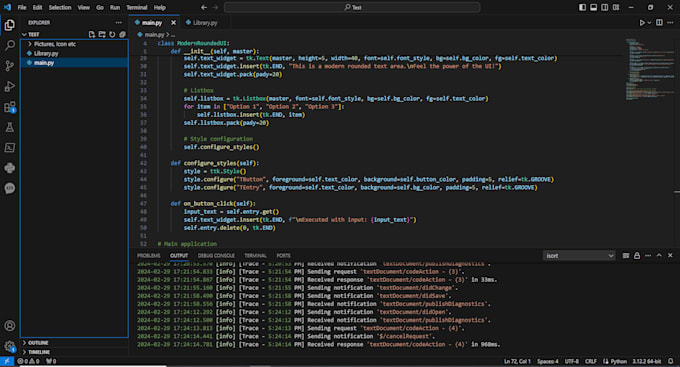Switch to the DEBUG CONSOLE panel tab
The image size is (680, 367).
[216, 256]
